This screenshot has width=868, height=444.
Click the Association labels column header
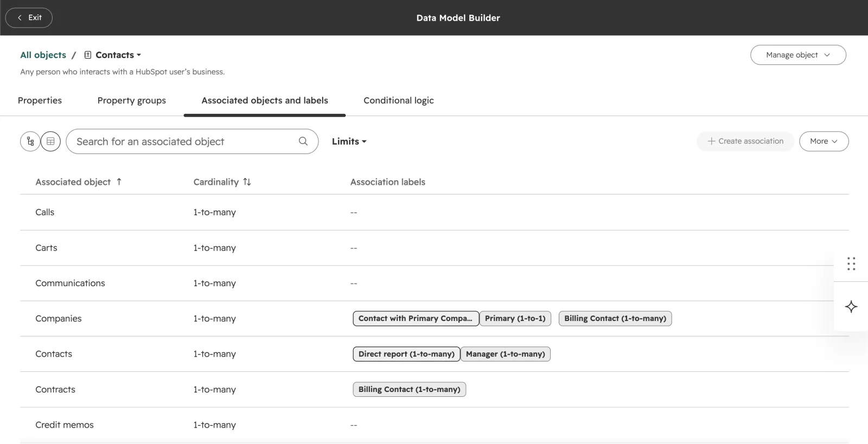[388, 182]
